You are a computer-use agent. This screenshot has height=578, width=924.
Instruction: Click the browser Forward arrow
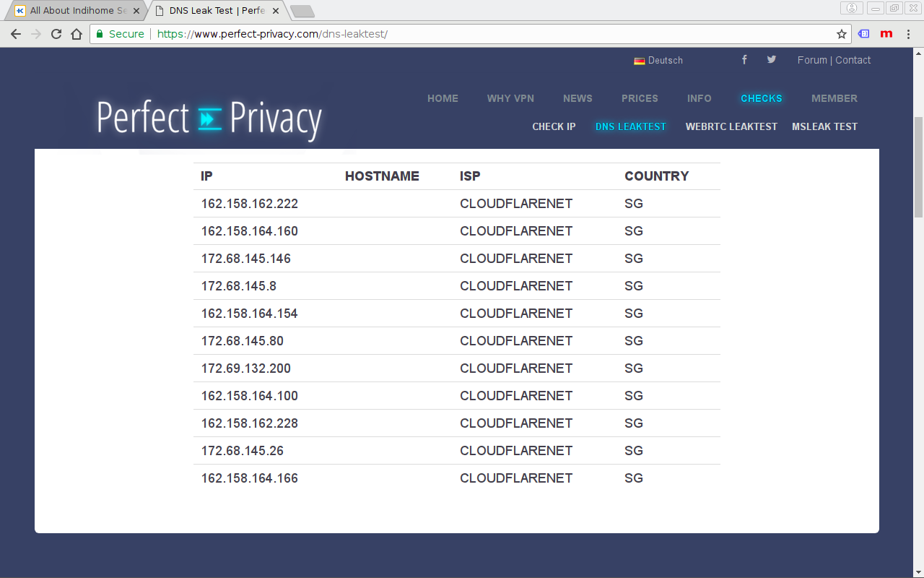click(36, 34)
